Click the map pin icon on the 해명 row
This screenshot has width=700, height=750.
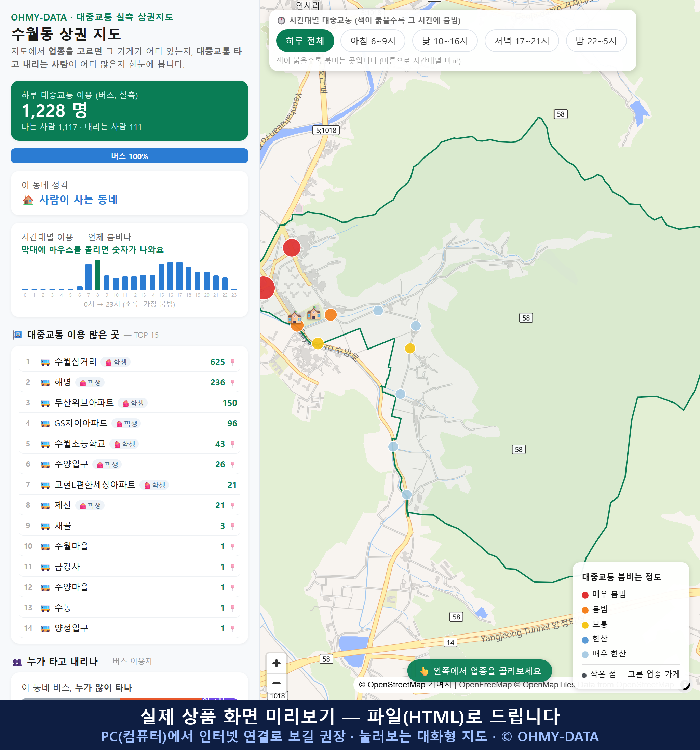tap(232, 383)
